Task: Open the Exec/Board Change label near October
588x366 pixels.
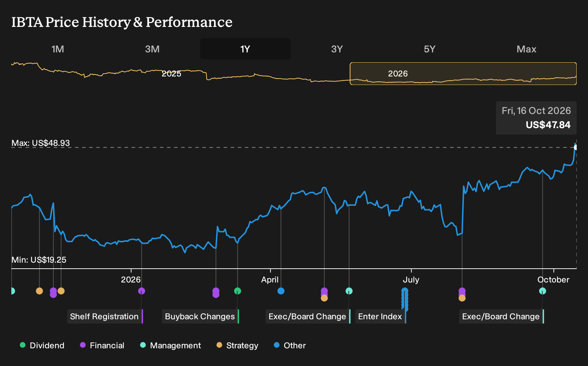Action: pyautogui.click(x=501, y=316)
